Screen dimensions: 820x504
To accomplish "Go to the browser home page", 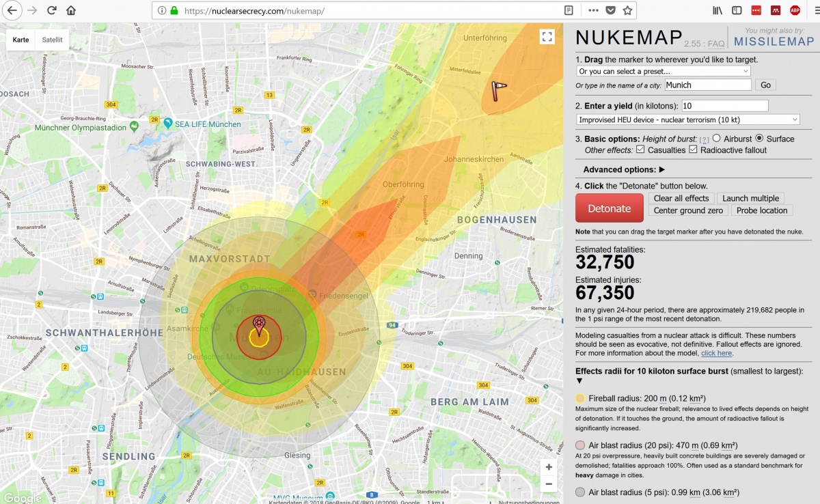I will click(x=71, y=10).
